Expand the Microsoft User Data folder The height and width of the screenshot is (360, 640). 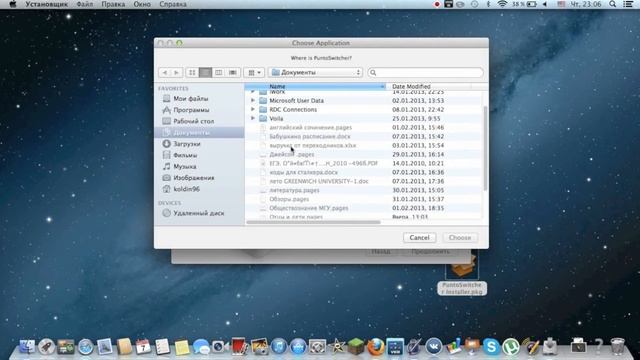coord(253,100)
